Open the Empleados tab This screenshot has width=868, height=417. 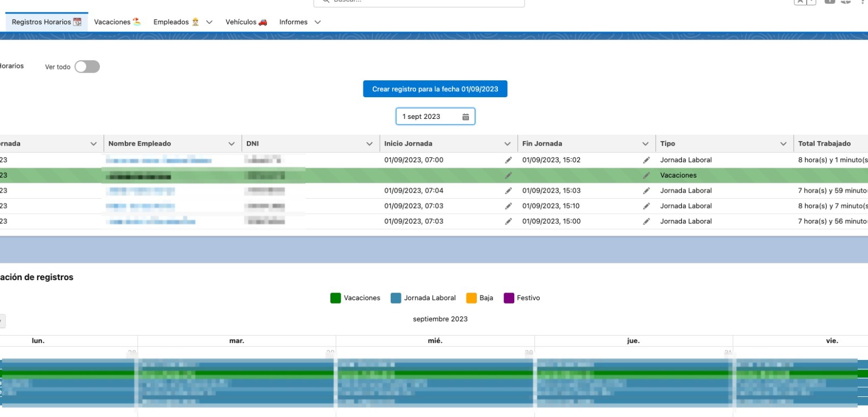176,22
